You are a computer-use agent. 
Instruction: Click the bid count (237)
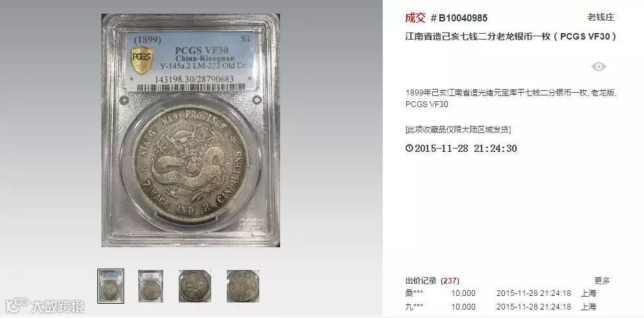(x=450, y=281)
